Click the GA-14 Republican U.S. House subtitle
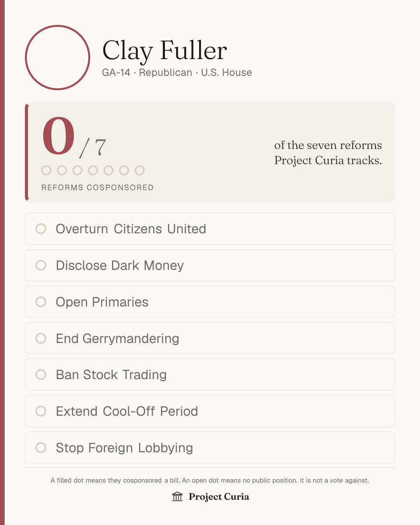The height and width of the screenshot is (525, 420). click(x=177, y=73)
